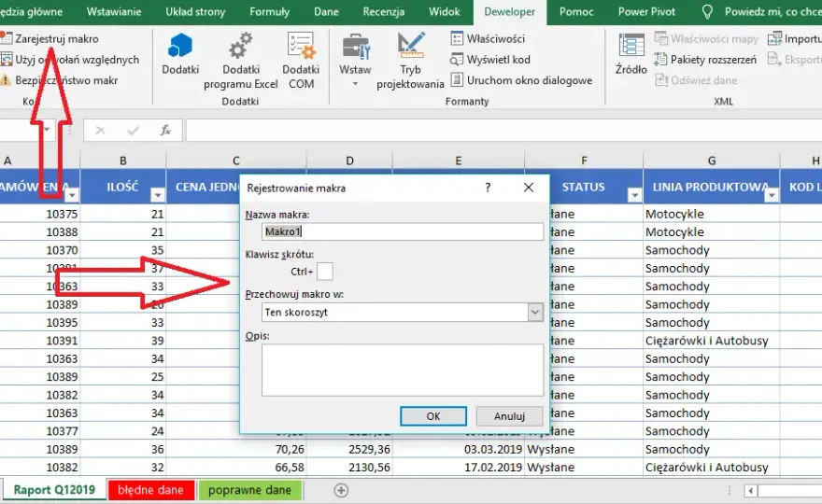Open the Recenzja tab
The image size is (822, 504).
pos(383,11)
